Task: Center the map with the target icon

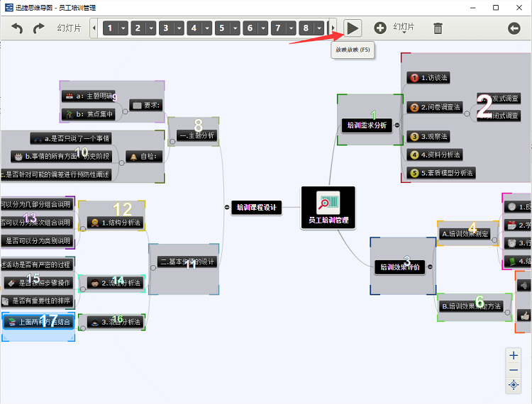Action: pos(514,385)
